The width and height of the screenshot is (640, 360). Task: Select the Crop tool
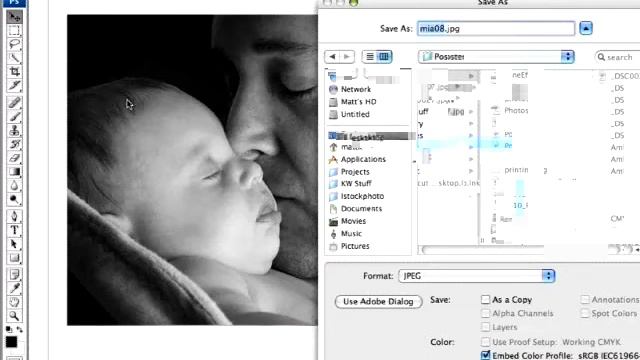14,72
